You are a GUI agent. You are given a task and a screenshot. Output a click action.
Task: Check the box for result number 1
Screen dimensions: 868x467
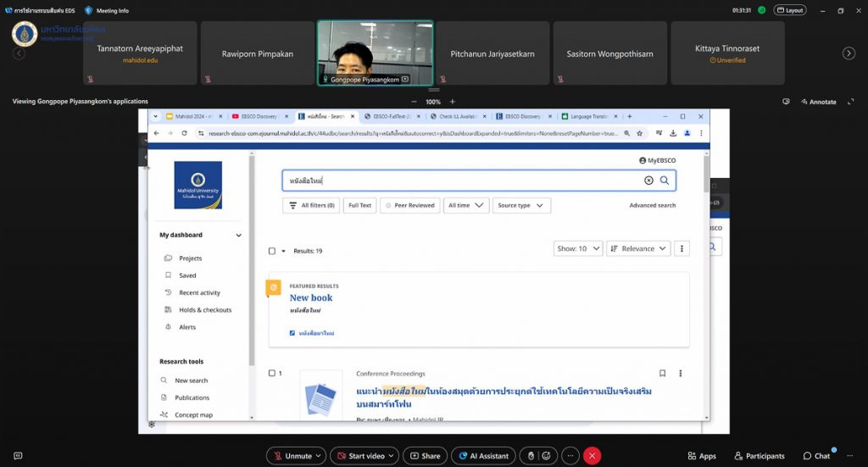pyautogui.click(x=272, y=373)
